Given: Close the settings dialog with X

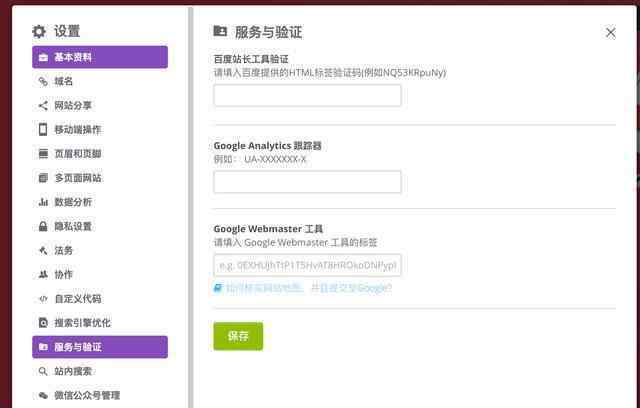Looking at the screenshot, I should [611, 33].
